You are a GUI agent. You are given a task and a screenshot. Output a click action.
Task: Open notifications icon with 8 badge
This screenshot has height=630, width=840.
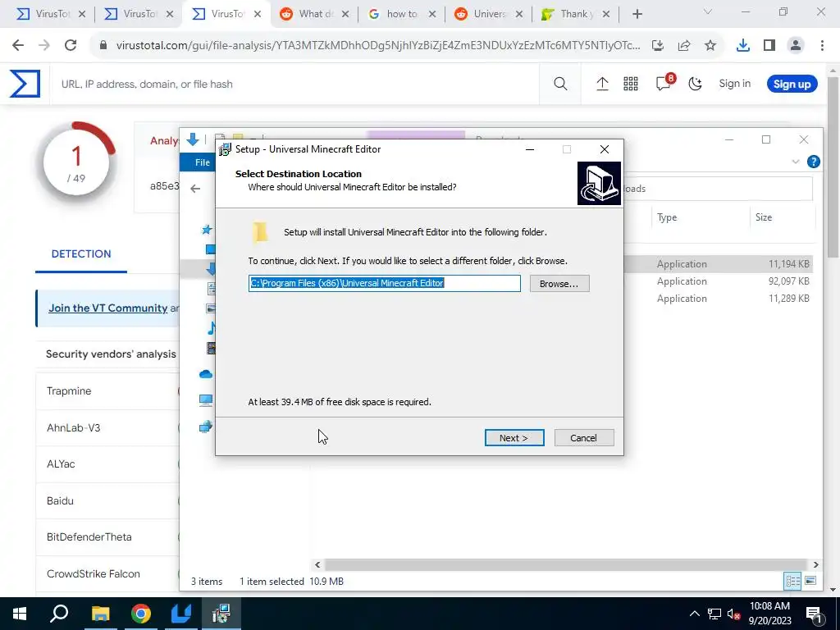point(664,83)
